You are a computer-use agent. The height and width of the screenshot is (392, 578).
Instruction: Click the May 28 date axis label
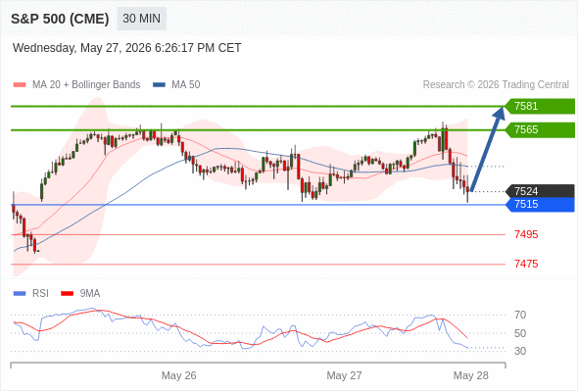coord(471,375)
